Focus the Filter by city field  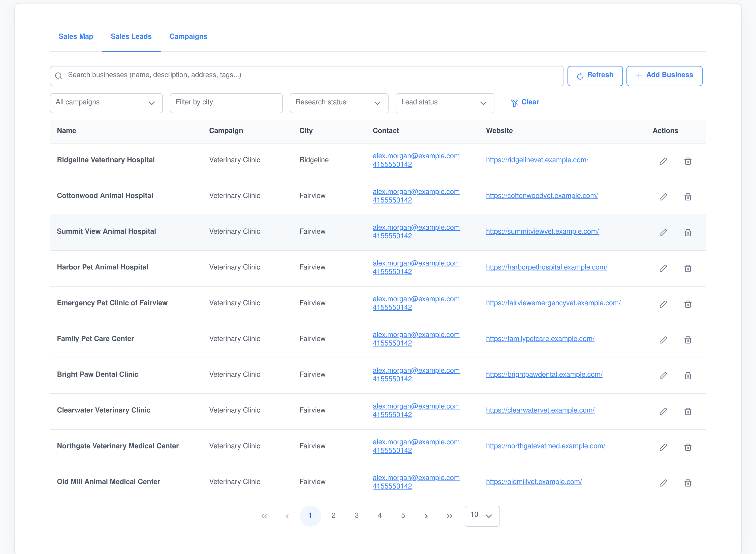coord(226,103)
